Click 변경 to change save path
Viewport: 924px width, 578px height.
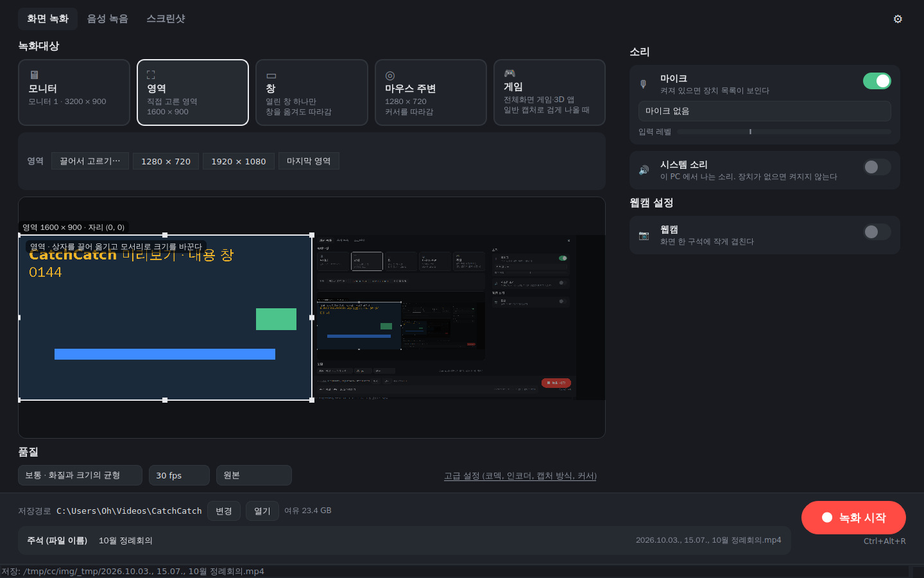point(224,511)
